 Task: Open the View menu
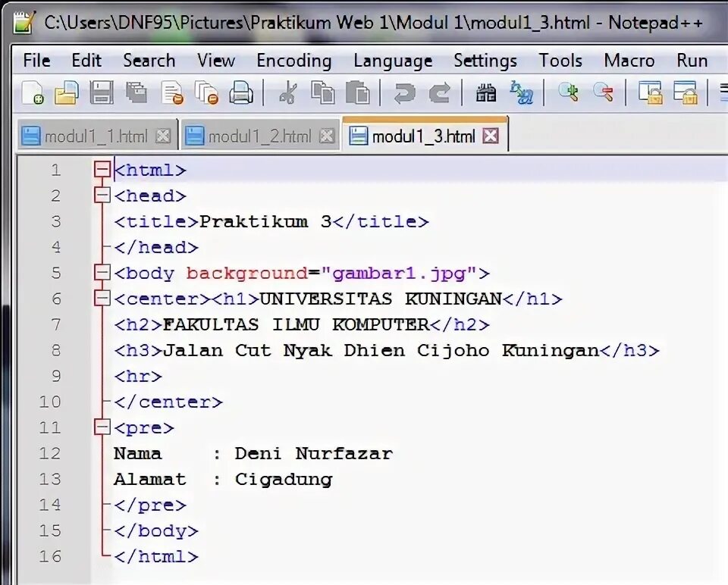pyautogui.click(x=216, y=61)
